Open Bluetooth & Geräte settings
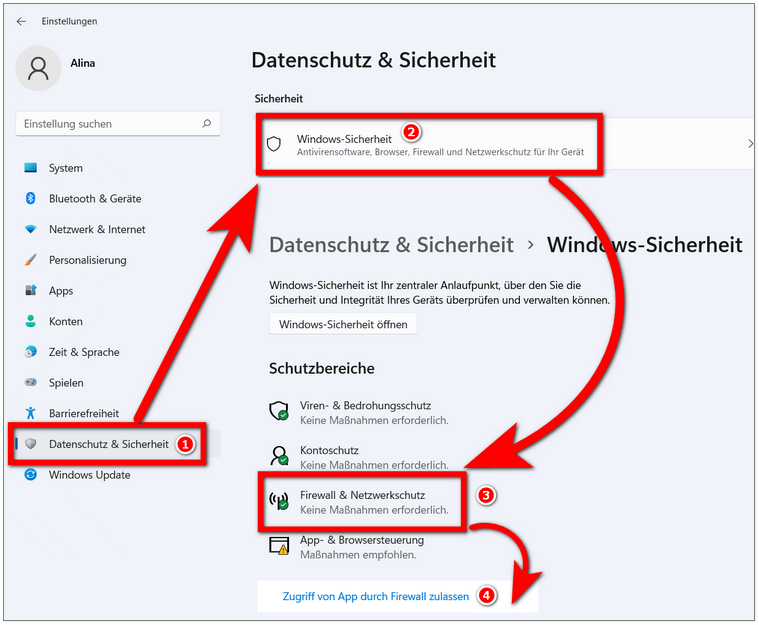The height and width of the screenshot is (625, 759). tap(95, 198)
